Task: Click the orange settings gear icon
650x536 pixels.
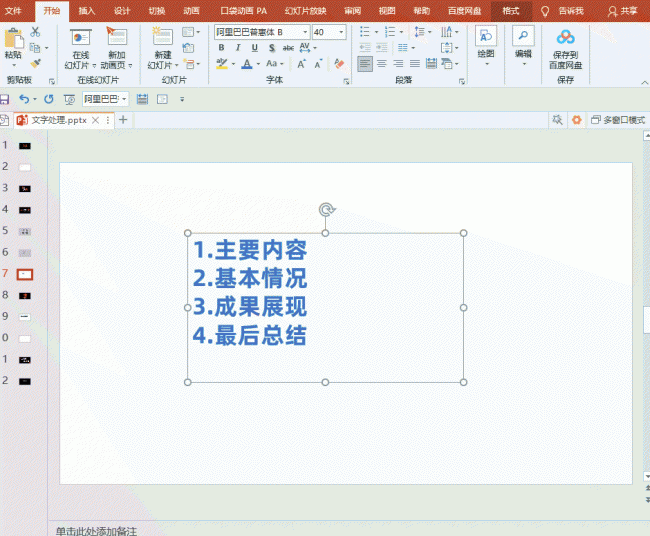Action: pos(576,120)
